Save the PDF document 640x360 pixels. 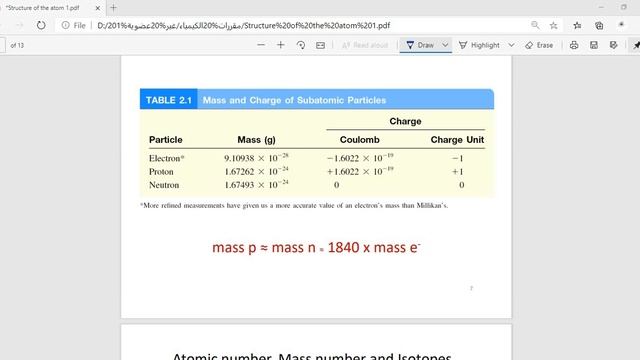(x=594, y=45)
